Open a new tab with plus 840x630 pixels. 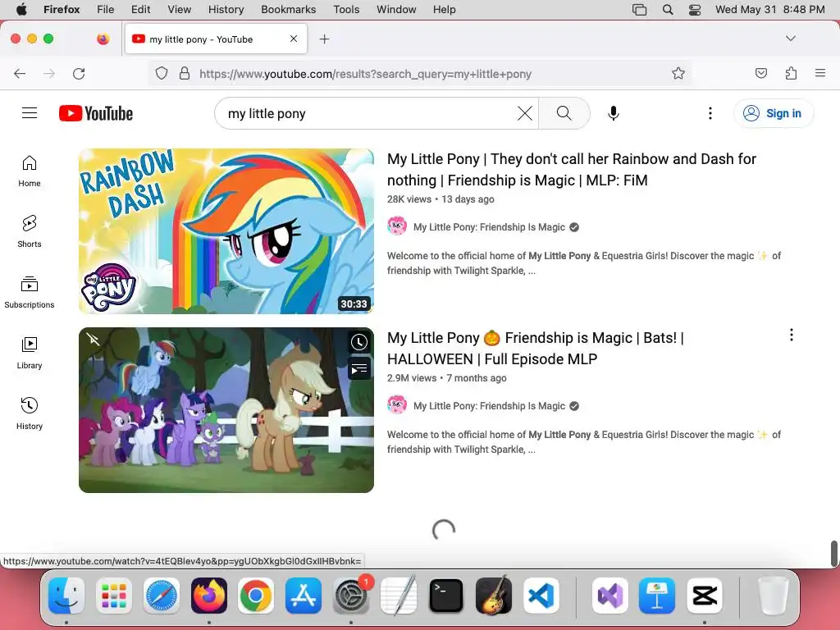[324, 39]
